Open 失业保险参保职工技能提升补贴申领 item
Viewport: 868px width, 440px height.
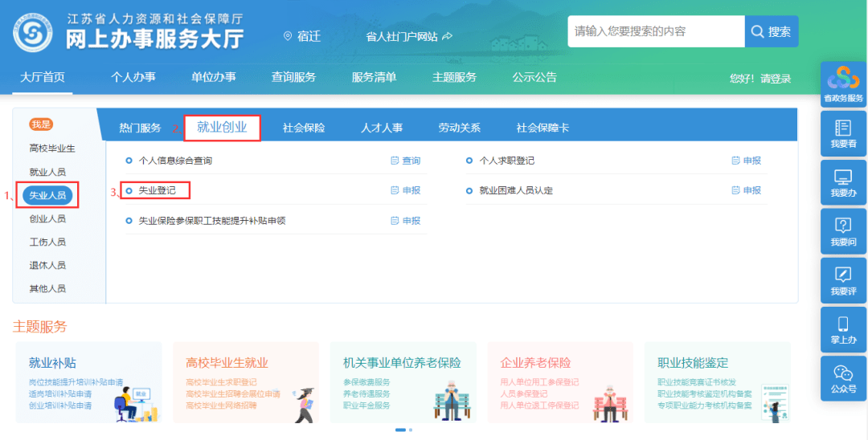tap(211, 221)
